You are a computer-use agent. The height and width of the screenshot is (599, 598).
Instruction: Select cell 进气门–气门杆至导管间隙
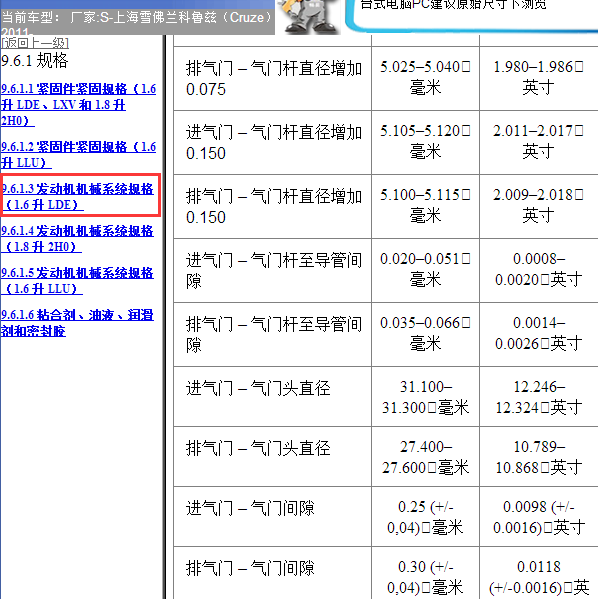coord(272,271)
